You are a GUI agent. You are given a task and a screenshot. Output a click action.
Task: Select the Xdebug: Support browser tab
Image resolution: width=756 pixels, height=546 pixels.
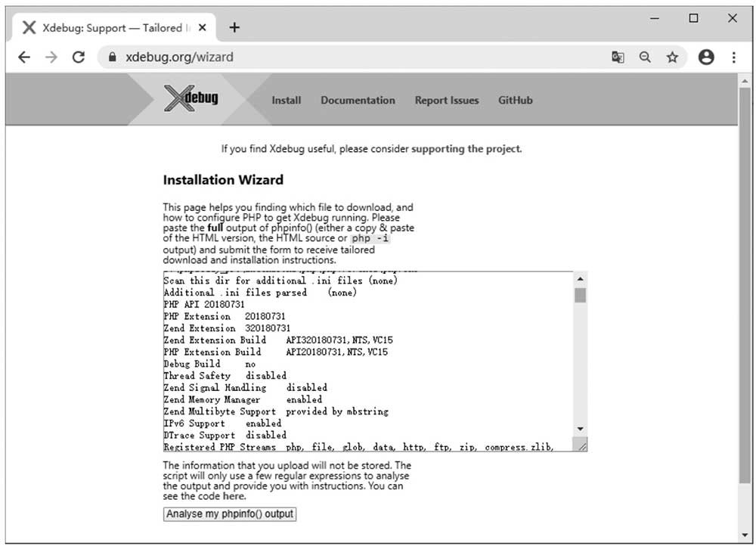point(114,27)
